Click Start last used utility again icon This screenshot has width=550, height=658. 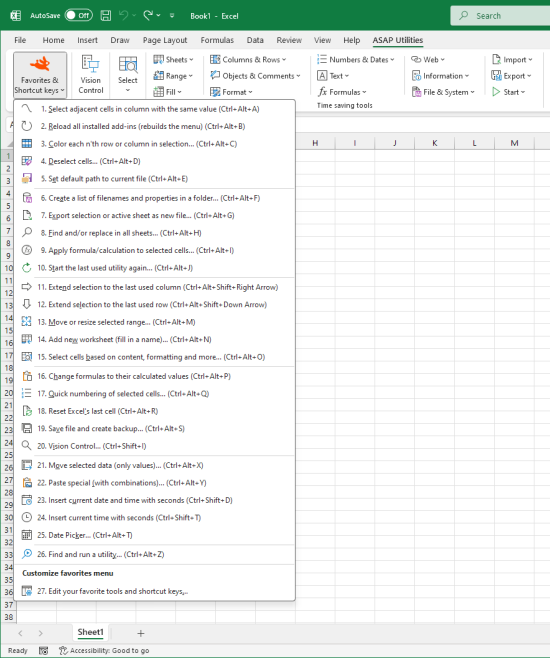coord(26,268)
